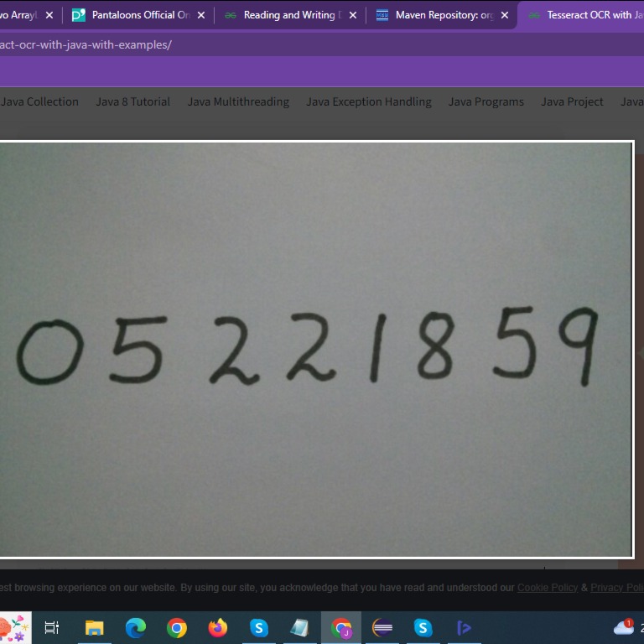Click the Task View taskbar button
This screenshot has width=644, height=644.
coord(52,627)
